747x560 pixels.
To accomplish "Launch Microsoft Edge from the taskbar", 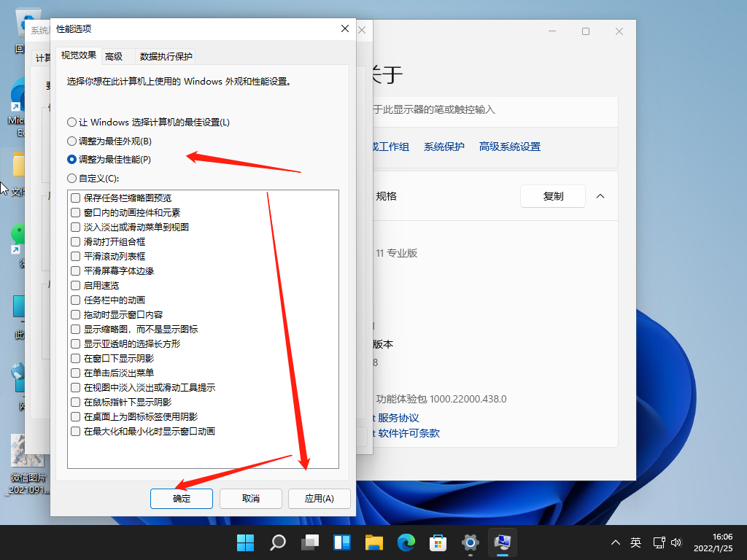I will click(406, 542).
